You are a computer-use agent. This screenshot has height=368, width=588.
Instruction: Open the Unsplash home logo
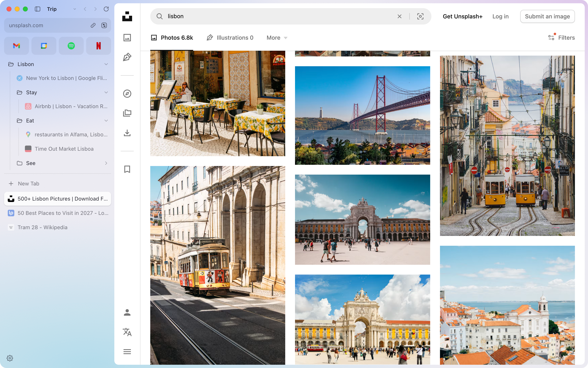(x=127, y=16)
